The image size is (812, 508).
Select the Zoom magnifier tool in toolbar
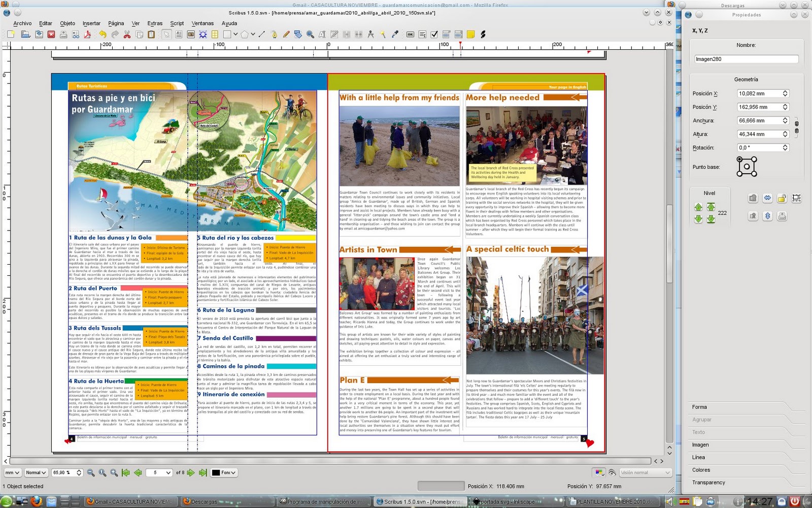point(310,35)
